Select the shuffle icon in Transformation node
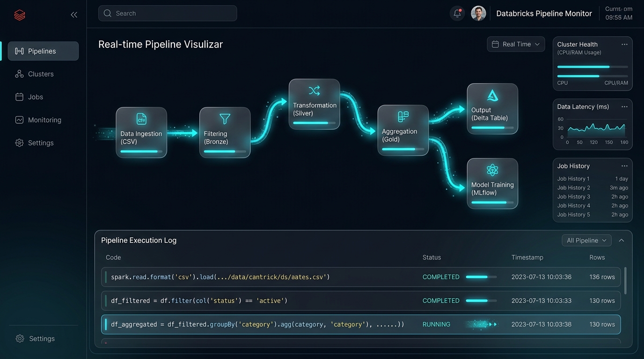Image resolution: width=644 pixels, height=359 pixels. [x=315, y=90]
